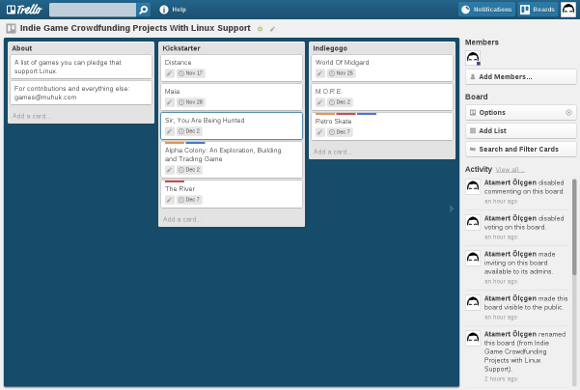The height and width of the screenshot is (390, 580).
Task: Open Search and Filter Cards
Action: coord(520,149)
